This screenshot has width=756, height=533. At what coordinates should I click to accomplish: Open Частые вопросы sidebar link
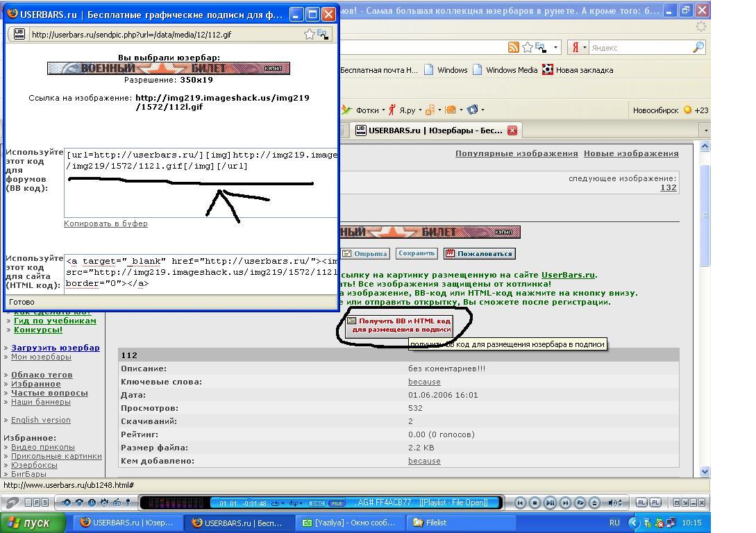49,393
